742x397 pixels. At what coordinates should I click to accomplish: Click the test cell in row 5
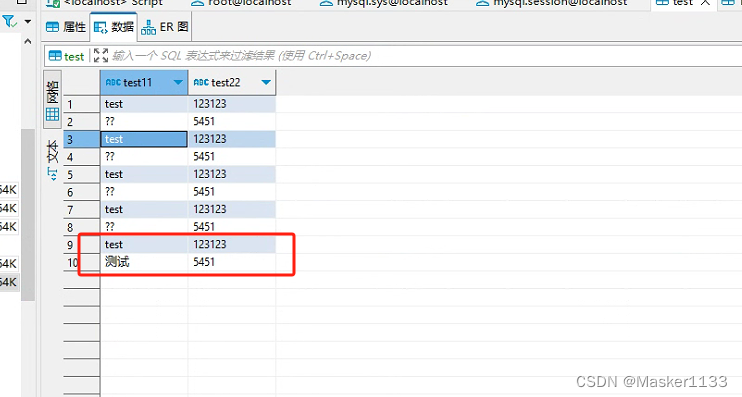point(144,174)
